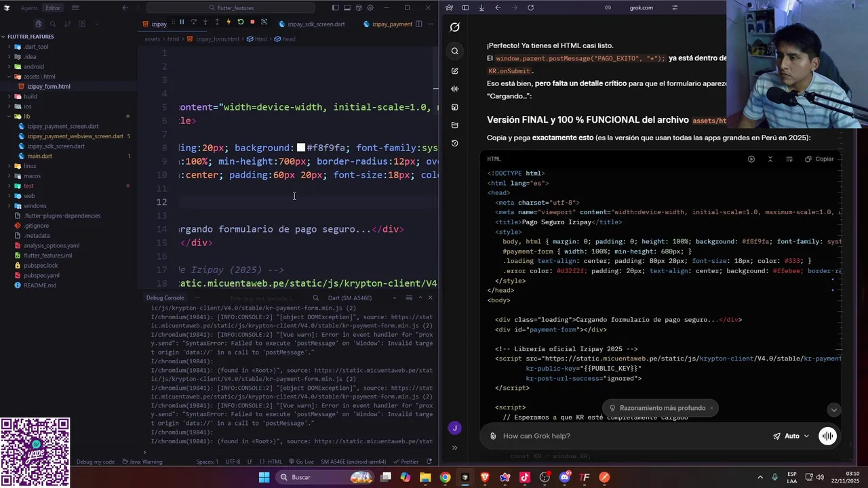Select the Debug Console panel tab
This screenshot has height=488, width=868.
(165, 298)
